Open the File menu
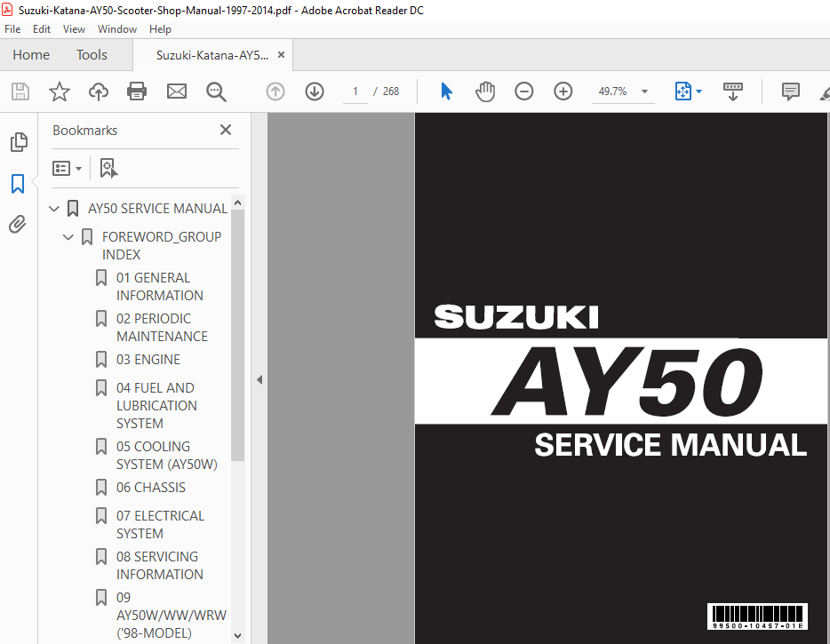This screenshot has width=830, height=644. click(x=12, y=29)
